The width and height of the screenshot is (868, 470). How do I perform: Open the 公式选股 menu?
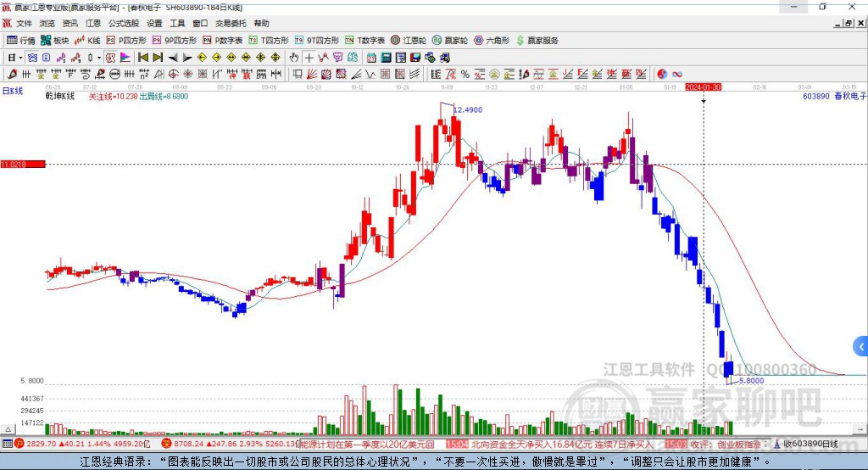tap(124, 23)
